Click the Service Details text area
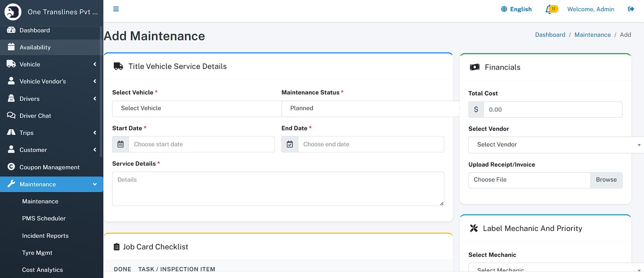Screen dimensions: 644x278 point(278,189)
